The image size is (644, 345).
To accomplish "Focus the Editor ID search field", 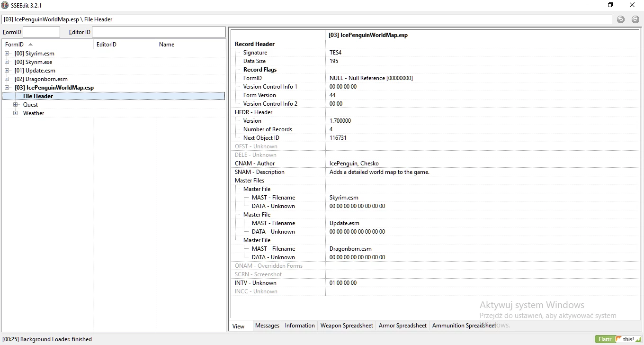I will [159, 32].
